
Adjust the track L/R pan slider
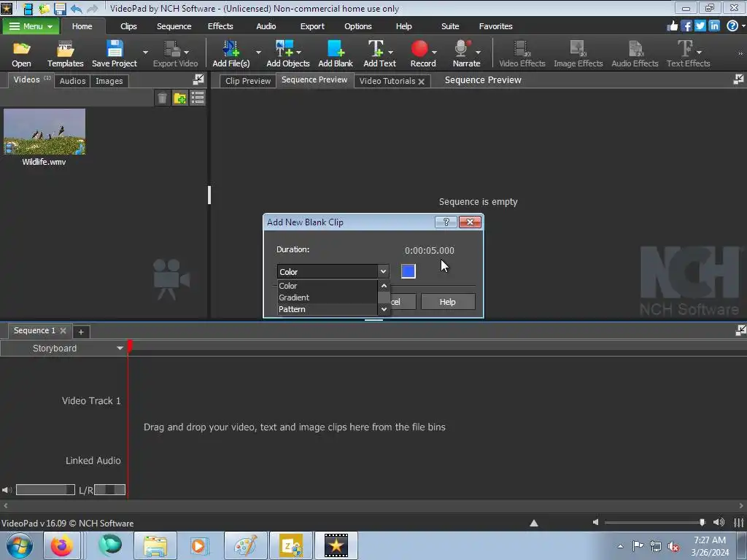(x=109, y=489)
